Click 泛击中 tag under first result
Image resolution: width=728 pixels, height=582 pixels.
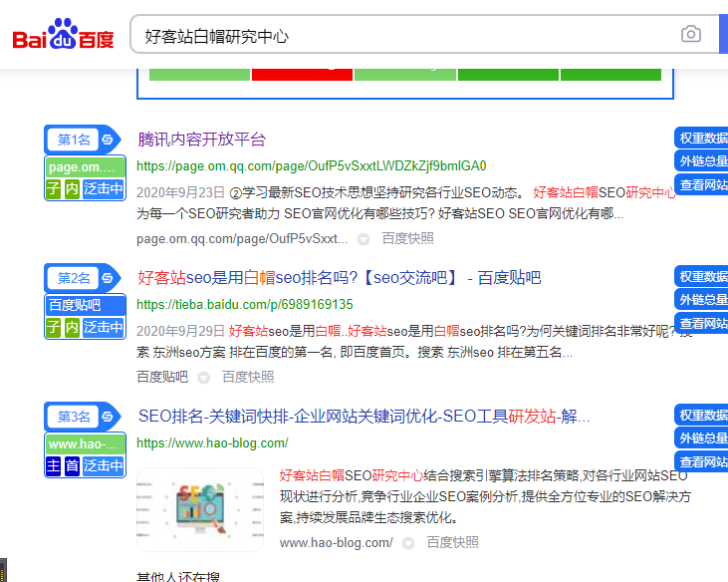pos(103,189)
